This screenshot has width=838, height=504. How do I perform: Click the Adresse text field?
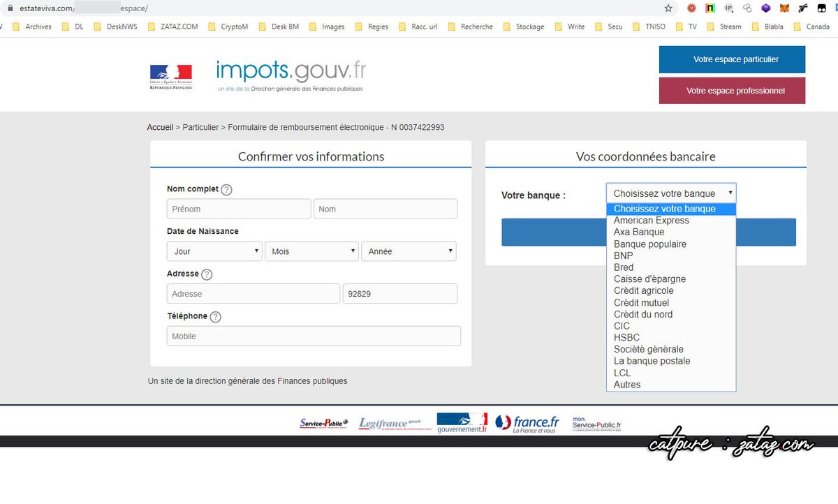pyautogui.click(x=253, y=294)
